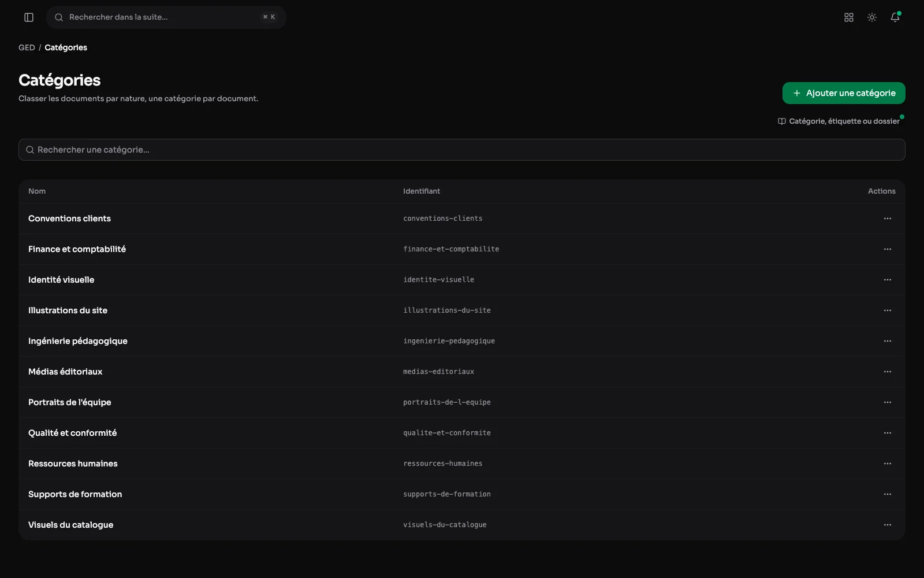Open actions menu for Médias éditoriaux
This screenshot has height=578, width=924.
coord(888,372)
